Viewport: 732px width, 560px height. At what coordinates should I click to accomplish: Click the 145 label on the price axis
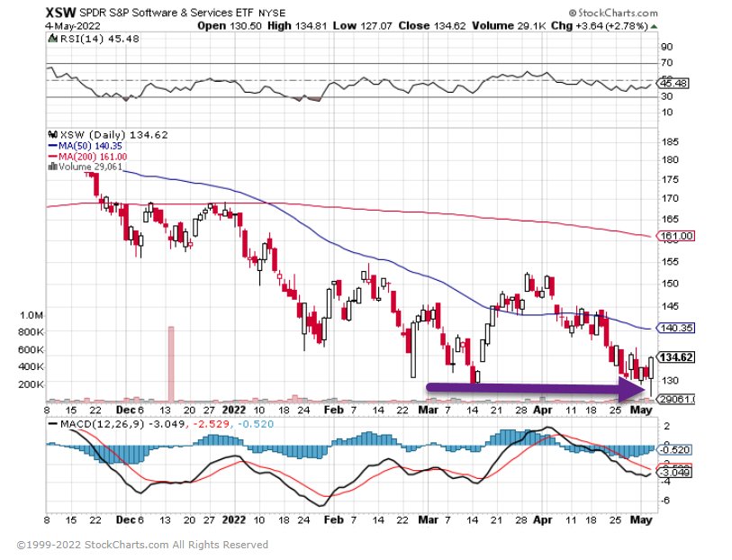(670, 306)
